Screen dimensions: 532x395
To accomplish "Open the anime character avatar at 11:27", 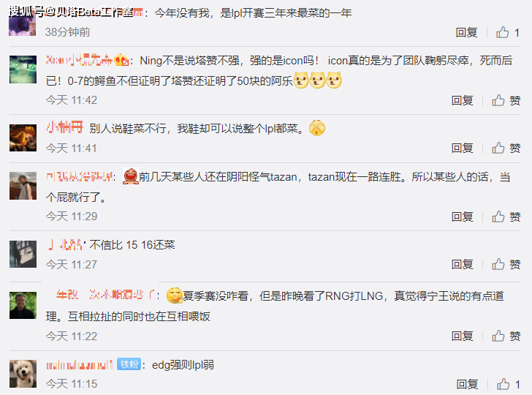I will pyautogui.click(x=23, y=254).
